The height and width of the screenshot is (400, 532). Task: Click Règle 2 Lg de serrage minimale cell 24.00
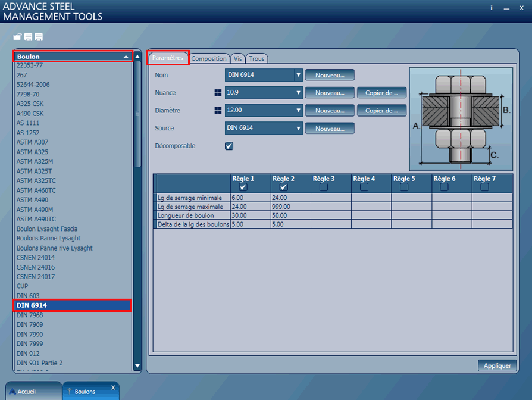point(291,198)
